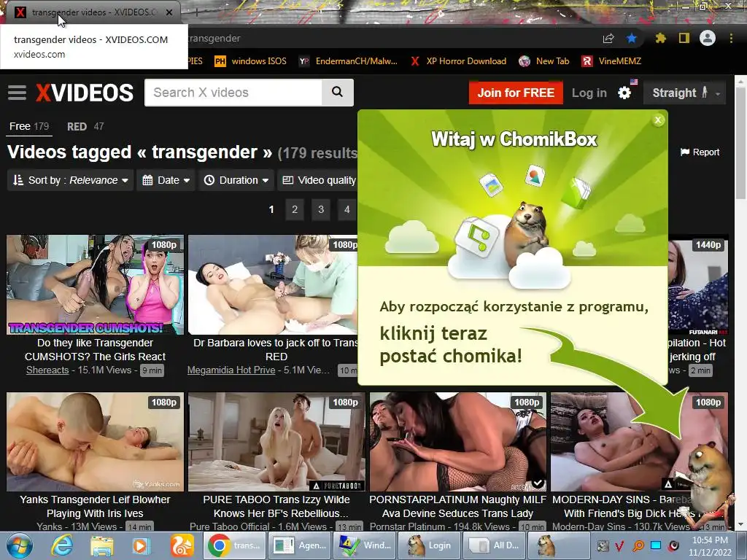Open the Chrome extensions puzzle icon
This screenshot has width=747, height=560.
(x=660, y=38)
